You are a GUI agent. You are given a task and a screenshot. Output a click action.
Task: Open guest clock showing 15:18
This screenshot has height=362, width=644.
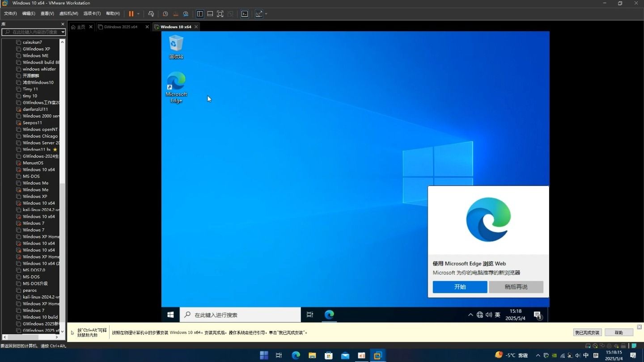[x=515, y=315]
